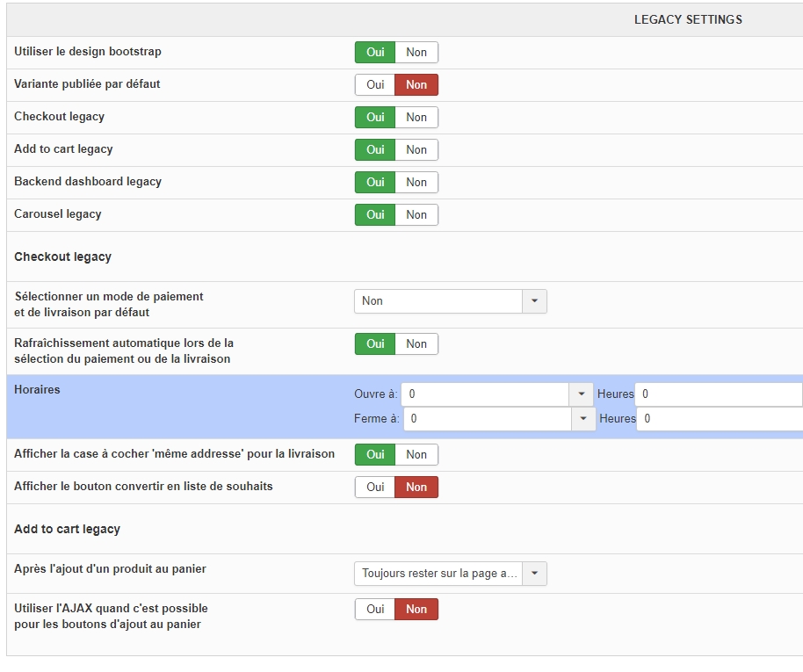Click the closing 'Heures' input field
803x672 pixels.
[x=720, y=419]
